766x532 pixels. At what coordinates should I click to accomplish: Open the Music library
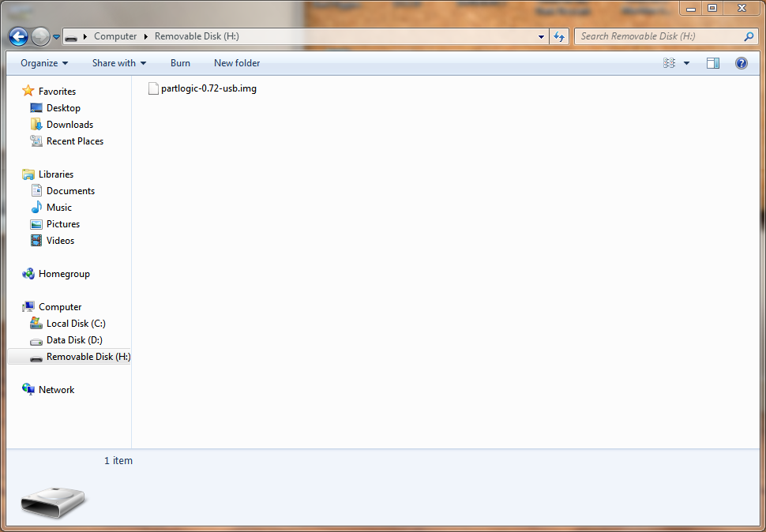pyautogui.click(x=59, y=208)
